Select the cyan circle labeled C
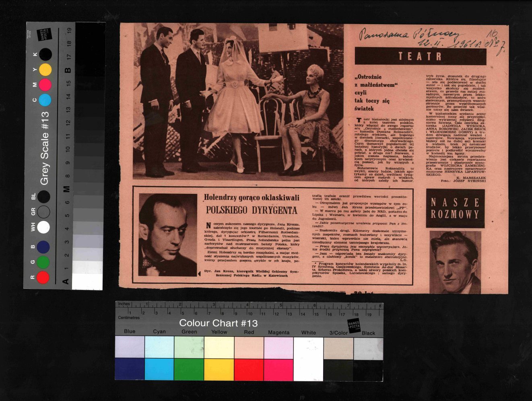The width and height of the screenshot is (532, 401). (x=45, y=100)
